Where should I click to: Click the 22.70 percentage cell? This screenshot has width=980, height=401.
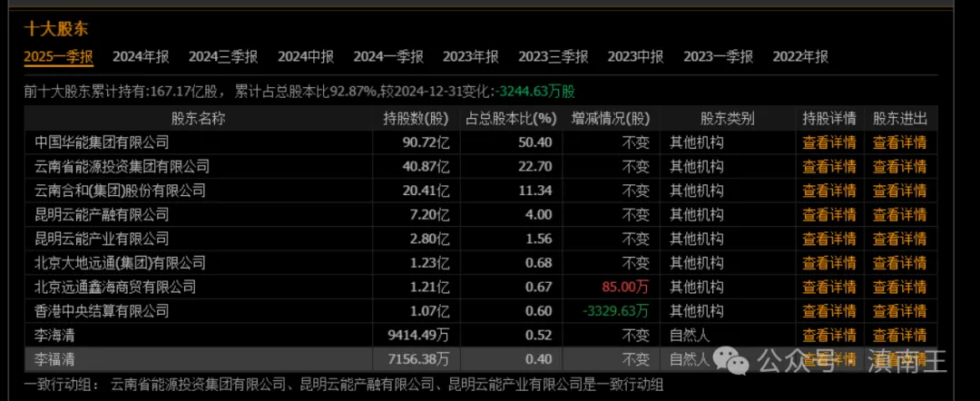click(x=537, y=167)
